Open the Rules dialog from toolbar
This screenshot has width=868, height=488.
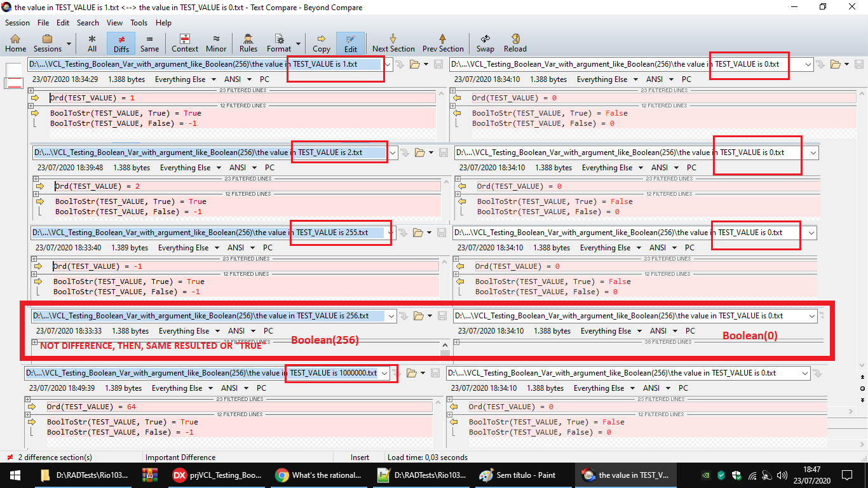pos(248,43)
